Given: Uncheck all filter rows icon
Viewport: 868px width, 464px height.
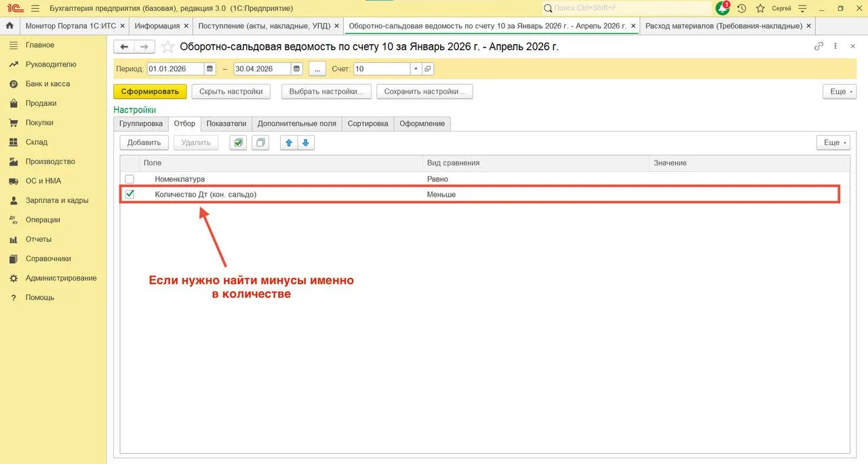Looking at the screenshot, I should click(260, 142).
